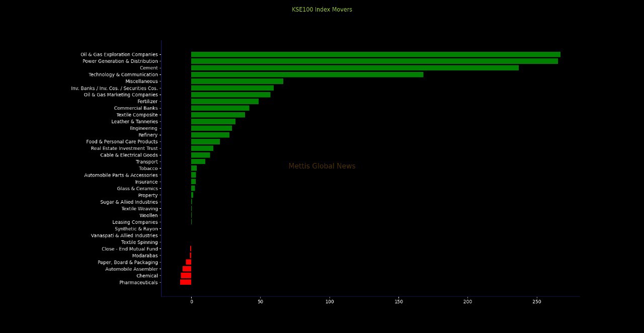
Task: Click the KSE100 Index Movers chart title
Action: [322, 10]
